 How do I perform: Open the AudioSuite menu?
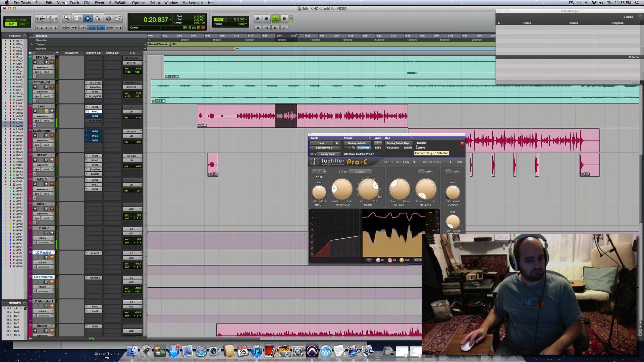[118, 3]
